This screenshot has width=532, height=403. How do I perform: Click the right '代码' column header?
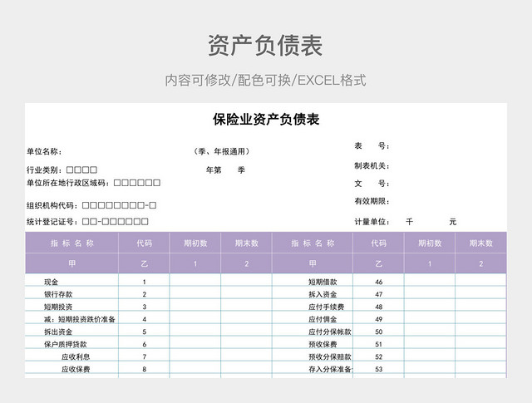(x=379, y=243)
